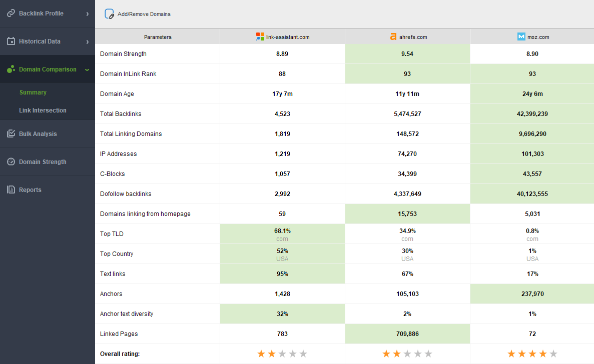The image size is (594, 364).
Task: Click the ahrefs.com favicon in header
Action: pyautogui.click(x=393, y=36)
